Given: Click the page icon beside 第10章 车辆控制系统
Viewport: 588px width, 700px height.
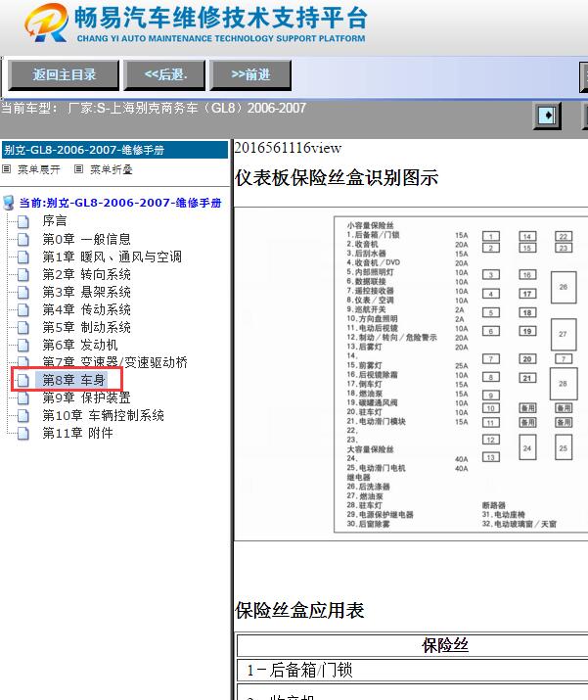Looking at the screenshot, I should point(23,416).
